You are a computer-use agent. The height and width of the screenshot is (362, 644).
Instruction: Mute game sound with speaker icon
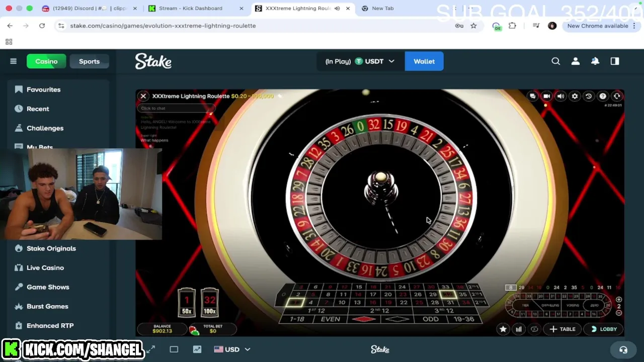(560, 96)
